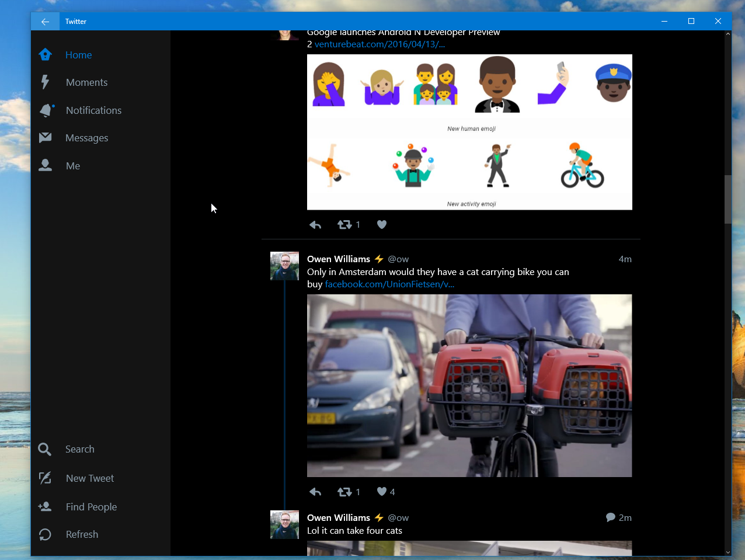Image resolution: width=745 pixels, height=560 pixels.
Task: Go to the Moments label
Action: click(86, 82)
